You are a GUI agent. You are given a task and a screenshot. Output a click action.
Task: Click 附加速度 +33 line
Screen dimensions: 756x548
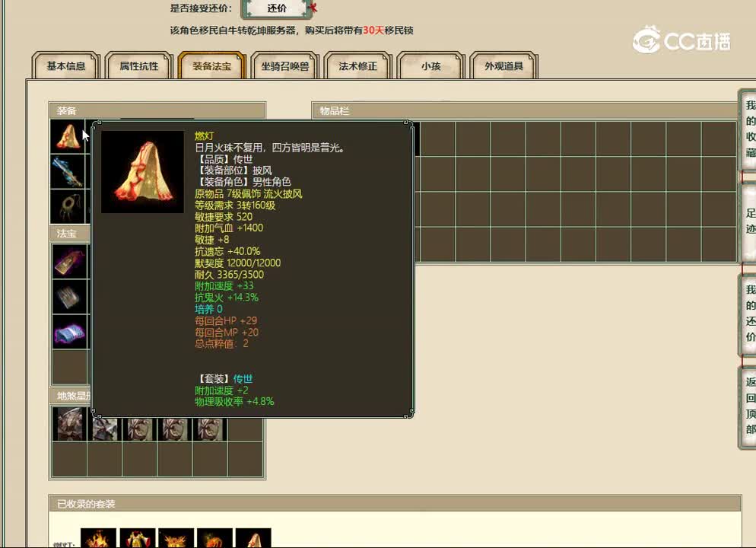tap(224, 286)
